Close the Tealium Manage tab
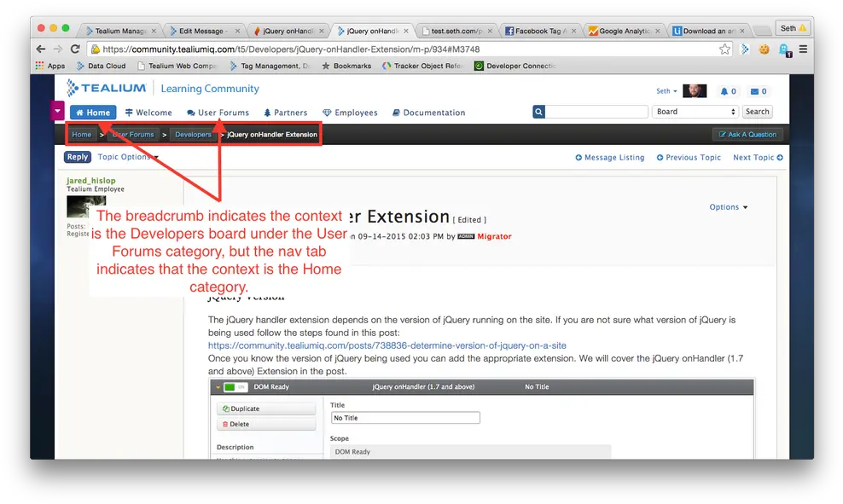843x504 pixels. (154, 32)
